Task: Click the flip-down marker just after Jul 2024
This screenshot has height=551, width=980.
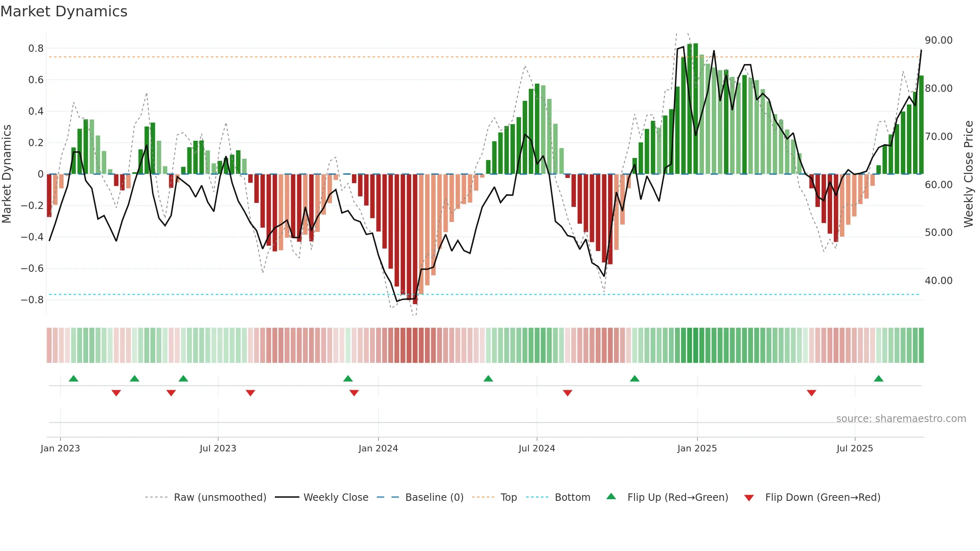Action: pos(568,393)
